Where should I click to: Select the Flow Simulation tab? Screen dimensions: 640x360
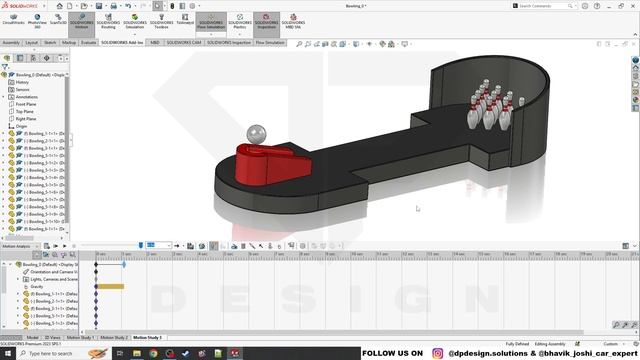(x=270, y=42)
